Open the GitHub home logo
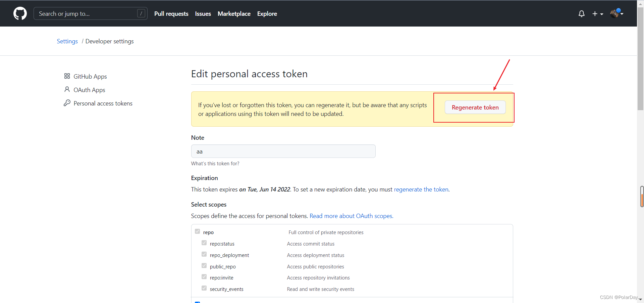Image resolution: width=644 pixels, height=303 pixels. pyautogui.click(x=20, y=13)
